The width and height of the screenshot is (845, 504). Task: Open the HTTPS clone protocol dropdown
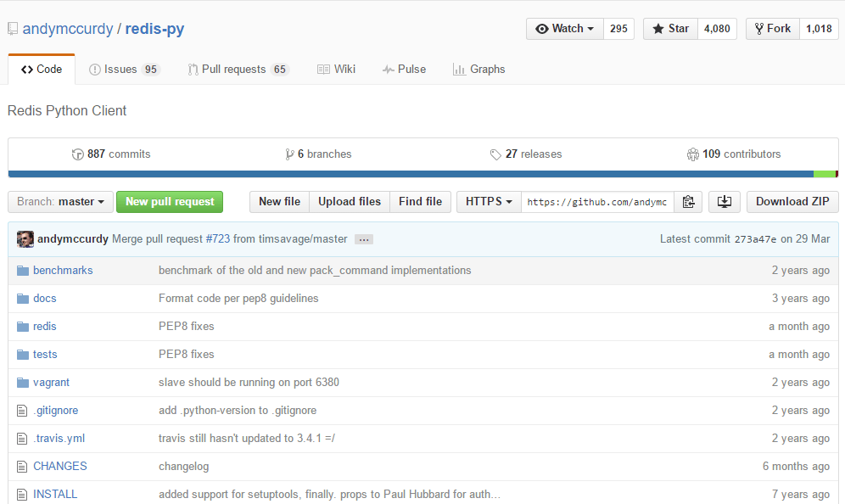[489, 202]
